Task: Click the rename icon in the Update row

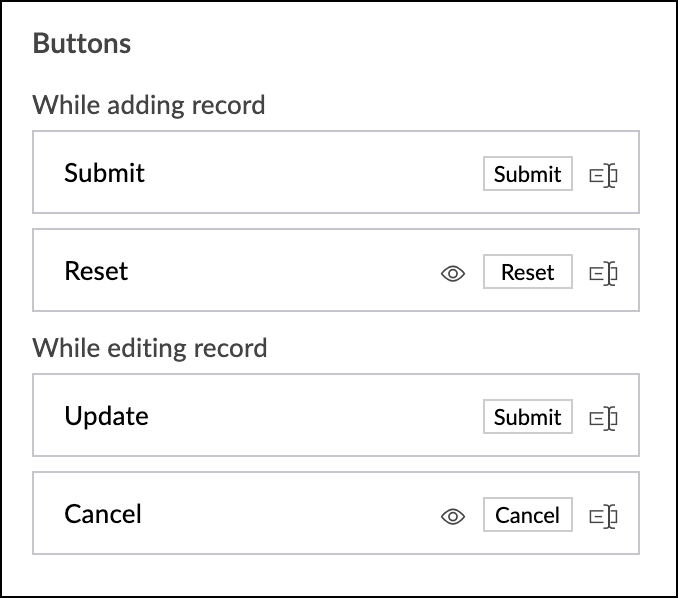Action: click(603, 418)
